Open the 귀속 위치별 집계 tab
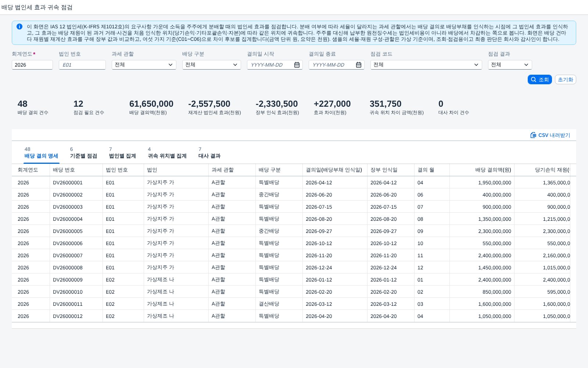 point(167,153)
